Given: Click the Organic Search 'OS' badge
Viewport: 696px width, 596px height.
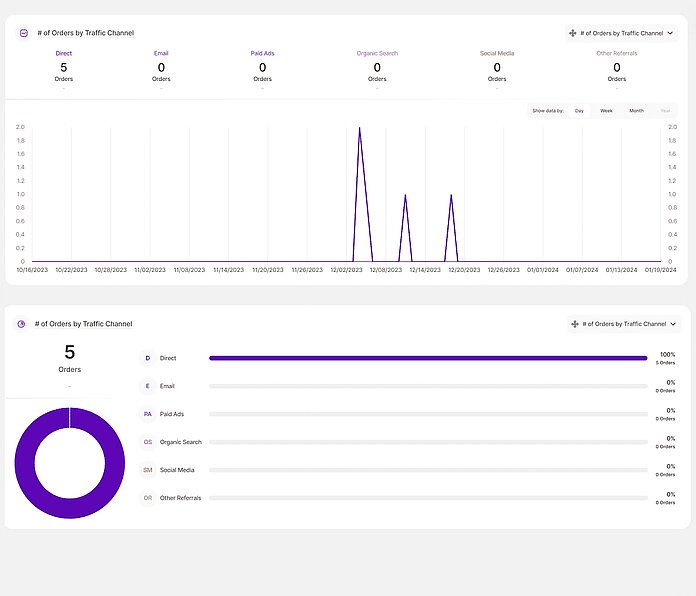Looking at the screenshot, I should 148,442.
